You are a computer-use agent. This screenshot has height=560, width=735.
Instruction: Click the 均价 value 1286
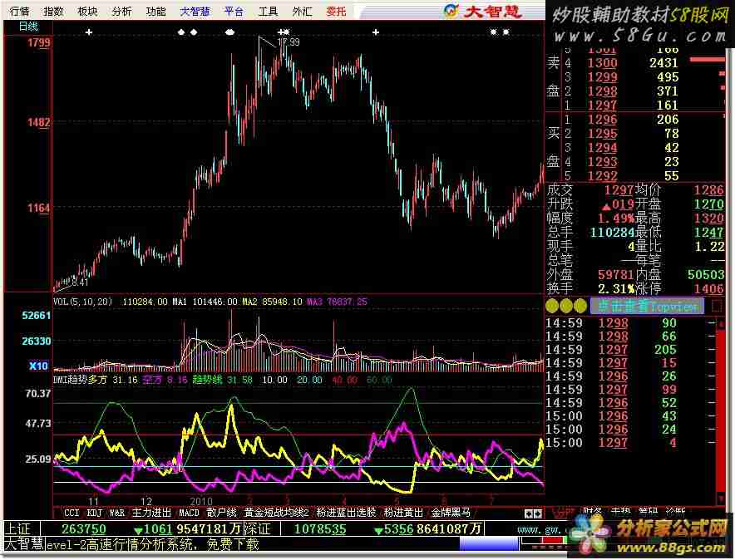point(710,190)
